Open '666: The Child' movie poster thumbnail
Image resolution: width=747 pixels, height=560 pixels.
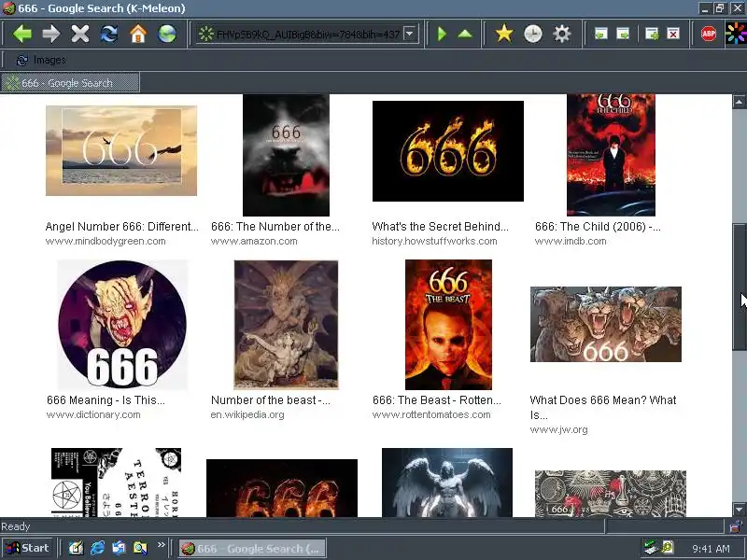611,155
